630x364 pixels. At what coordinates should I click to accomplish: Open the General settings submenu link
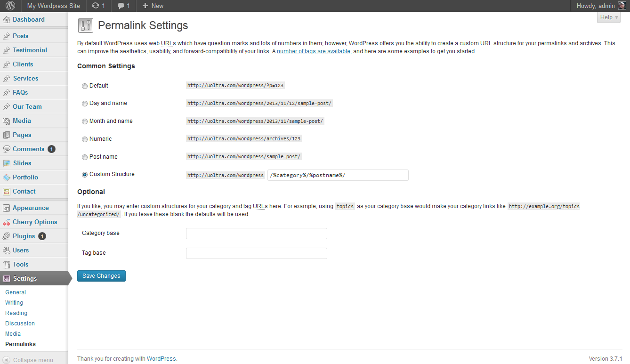pos(16,292)
